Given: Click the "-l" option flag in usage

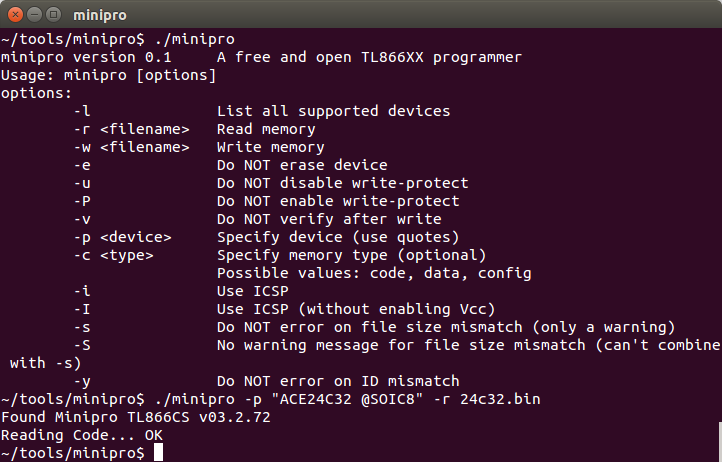Looking at the screenshot, I should coord(82,111).
